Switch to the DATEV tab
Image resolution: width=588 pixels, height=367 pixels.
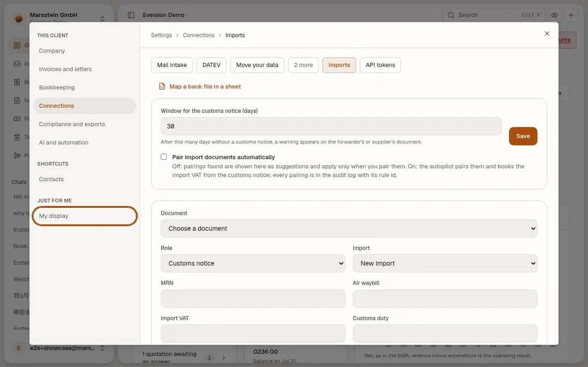click(x=212, y=65)
